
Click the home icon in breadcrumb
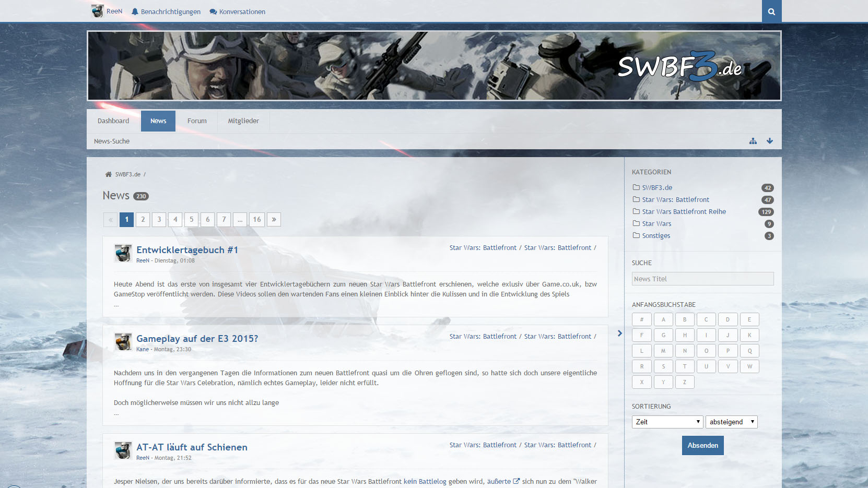click(x=109, y=174)
